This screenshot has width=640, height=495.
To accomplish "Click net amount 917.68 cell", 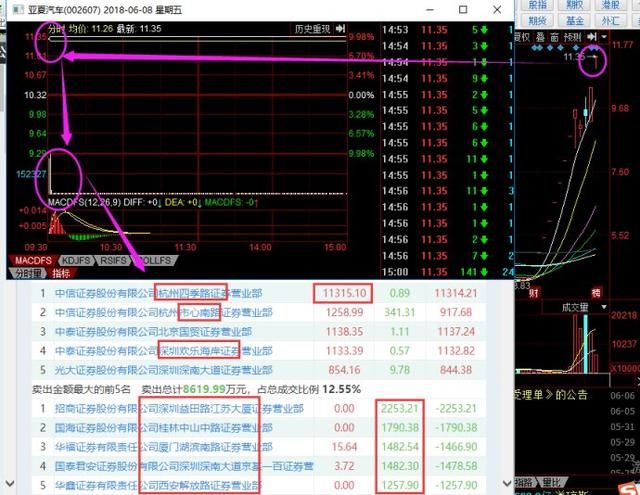I will (x=456, y=312).
